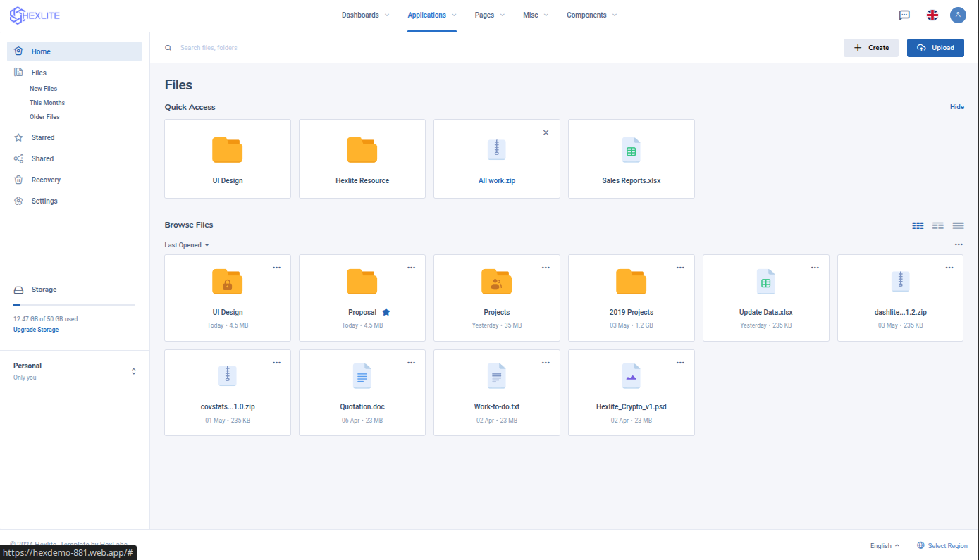Toggle the star on Proposal folder
This screenshot has height=560, width=979.
pyautogui.click(x=386, y=312)
